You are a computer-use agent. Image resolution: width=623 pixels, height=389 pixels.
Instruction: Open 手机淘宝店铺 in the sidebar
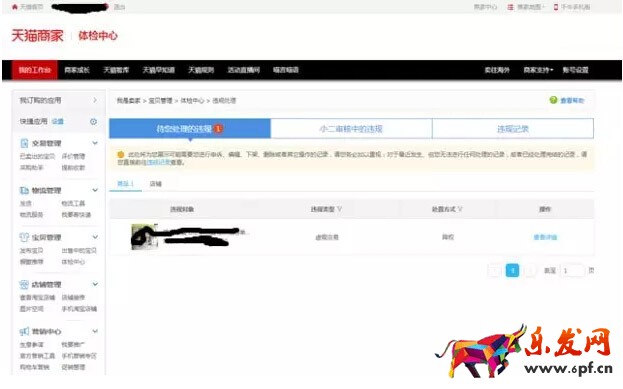(79, 308)
